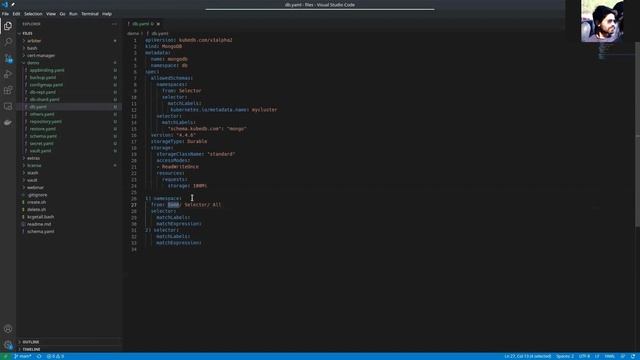Image resolution: width=640 pixels, height=360 pixels.
Task: Expand the cert-manager folder
Action: pyautogui.click(x=41, y=56)
